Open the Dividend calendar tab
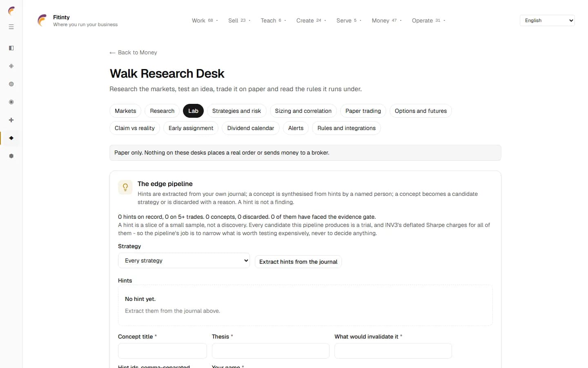 click(x=250, y=128)
